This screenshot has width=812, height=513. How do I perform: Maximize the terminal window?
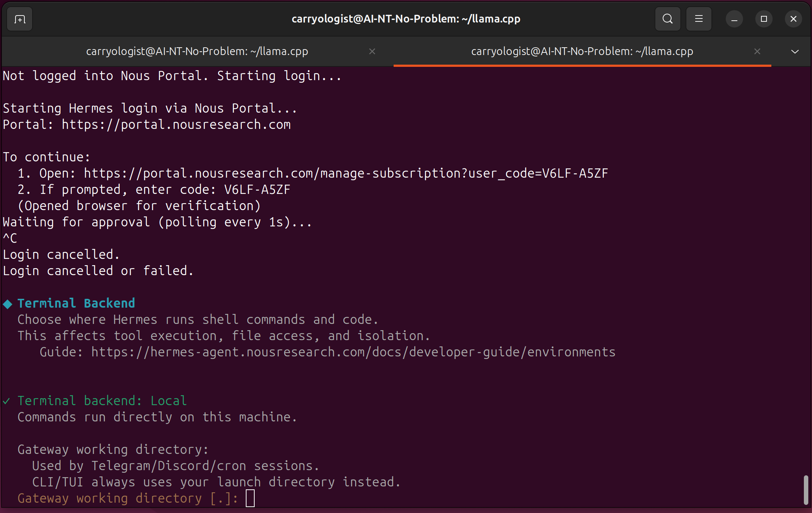pyautogui.click(x=764, y=19)
